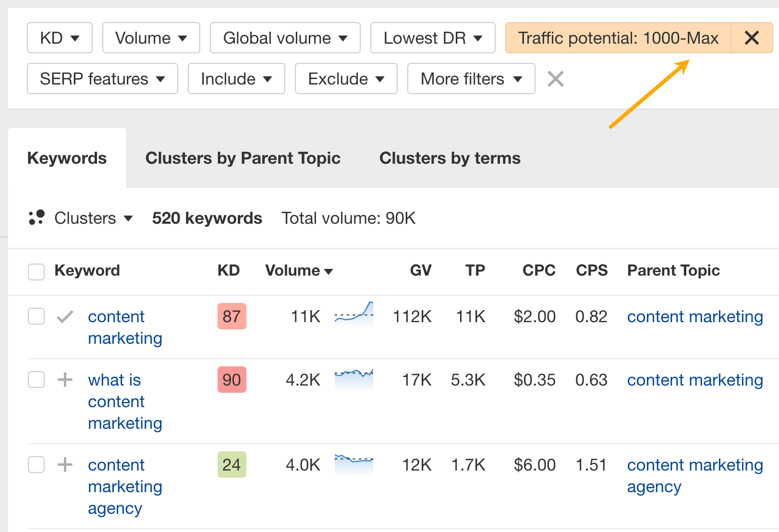Screen dimensions: 779x532
Task: Select all keywords checkbox in header
Action: tap(36, 271)
